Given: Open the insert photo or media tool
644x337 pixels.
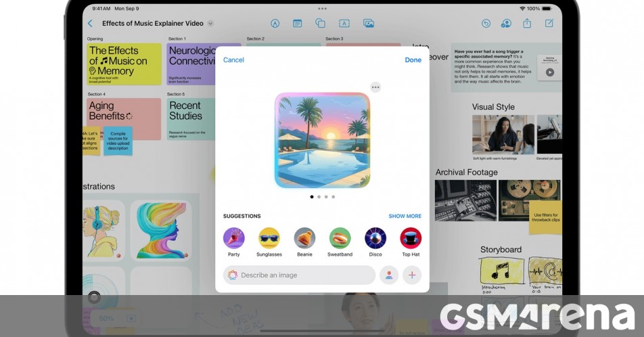Looking at the screenshot, I should 369,24.
